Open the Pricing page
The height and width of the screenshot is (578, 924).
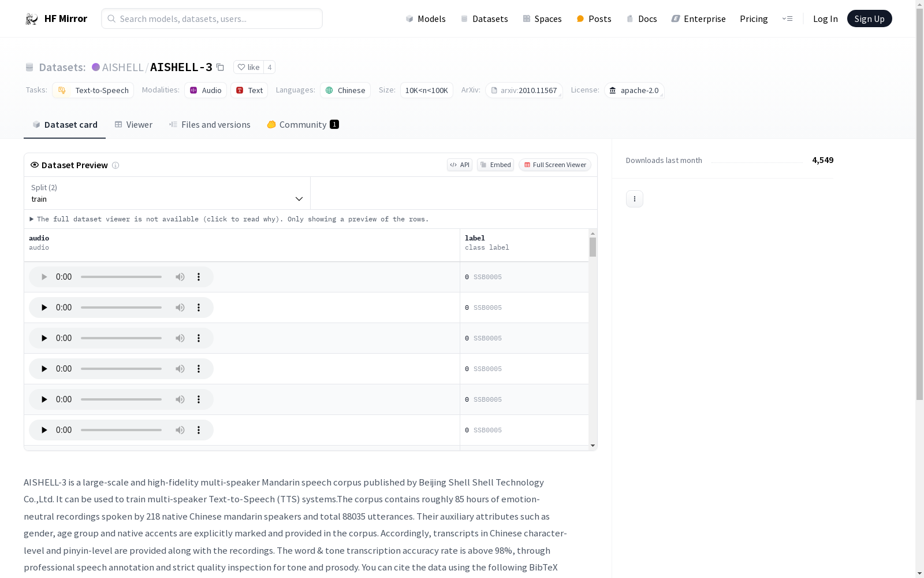pos(754,18)
